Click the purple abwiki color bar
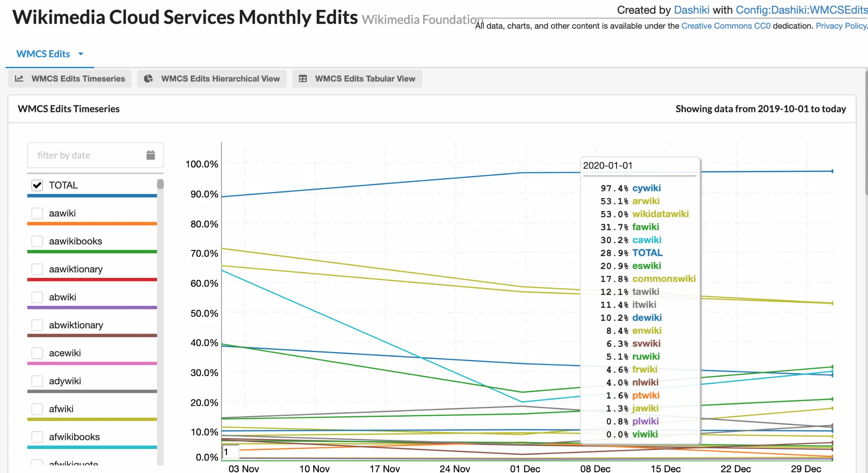The image size is (868, 473). 92,307
